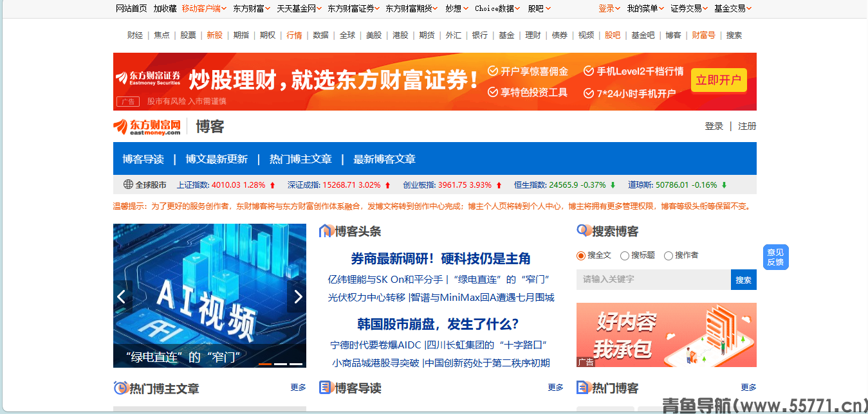
Task: Open article 中国创新药处于第二秩序初期
Action: (488, 363)
